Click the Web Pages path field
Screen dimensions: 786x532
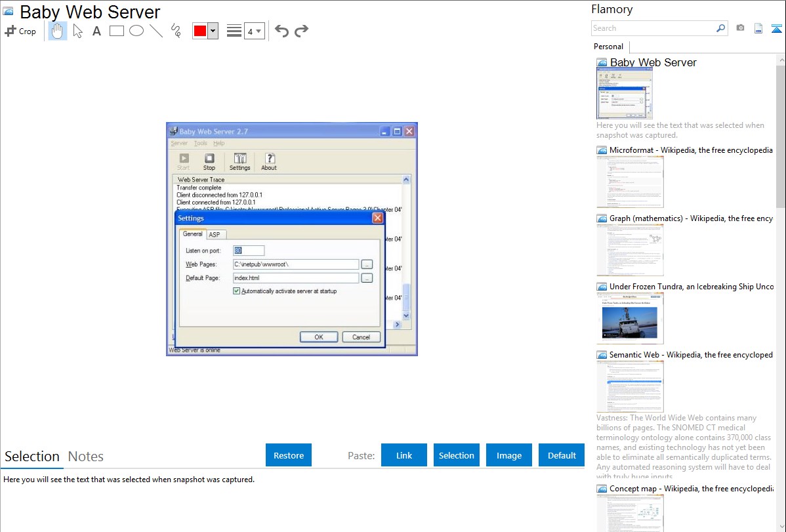296,264
